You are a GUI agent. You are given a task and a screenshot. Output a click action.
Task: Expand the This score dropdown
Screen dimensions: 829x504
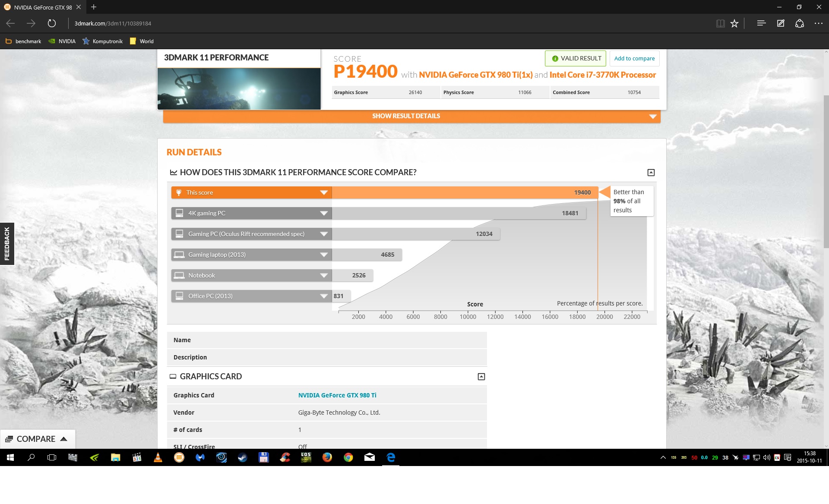pos(324,192)
